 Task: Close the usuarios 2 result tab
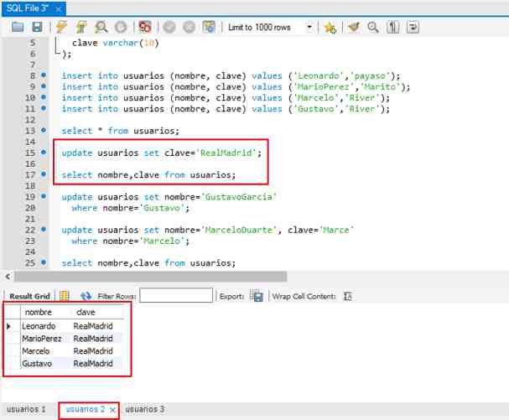[x=112, y=409]
